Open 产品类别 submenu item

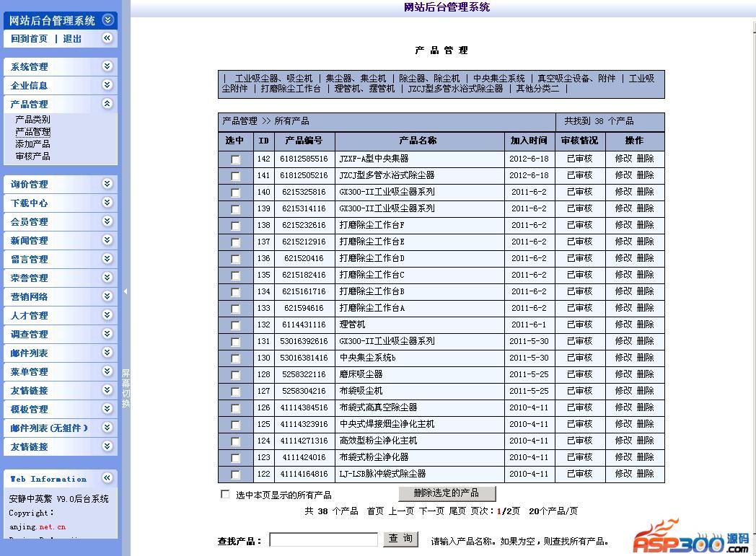tap(32, 119)
